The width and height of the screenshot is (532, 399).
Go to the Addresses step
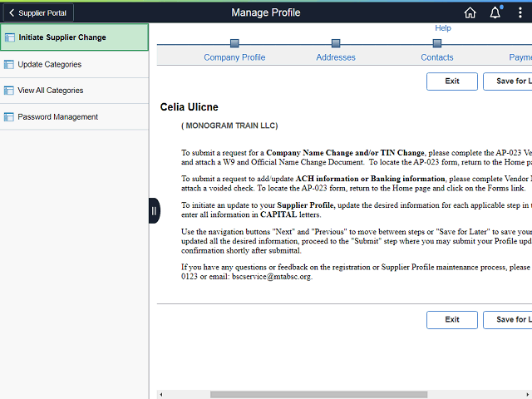click(336, 57)
